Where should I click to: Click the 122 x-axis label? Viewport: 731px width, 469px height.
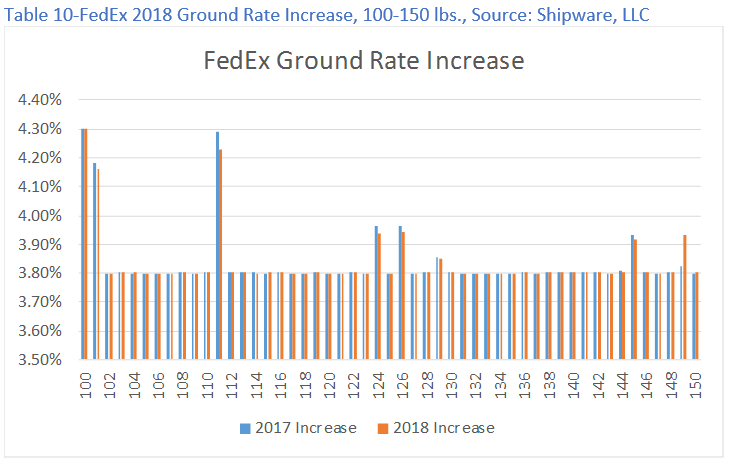click(354, 385)
